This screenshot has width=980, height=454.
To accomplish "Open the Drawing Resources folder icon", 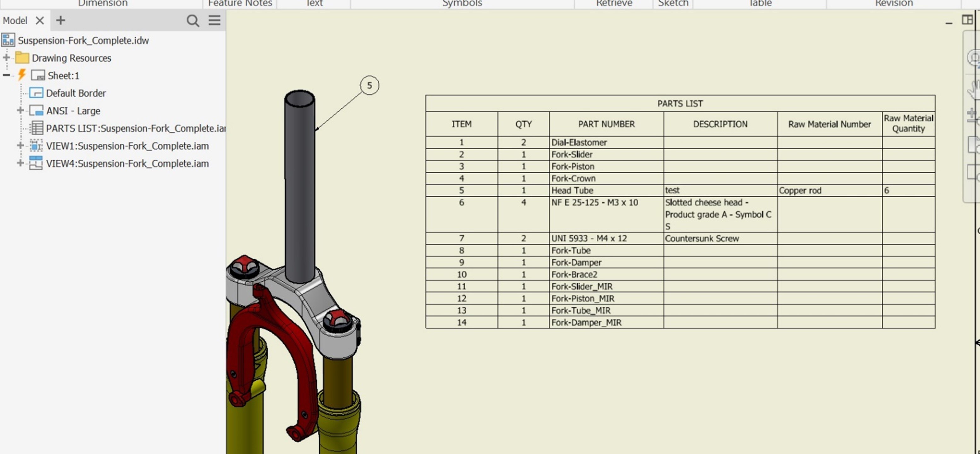I will pos(22,57).
